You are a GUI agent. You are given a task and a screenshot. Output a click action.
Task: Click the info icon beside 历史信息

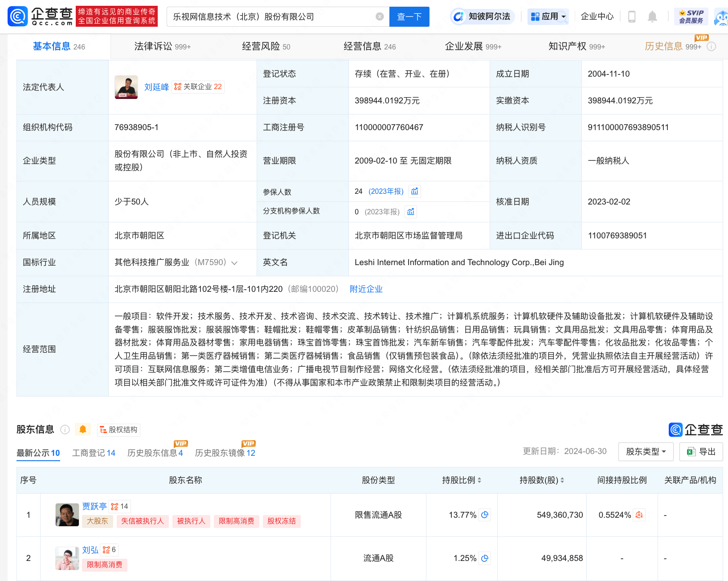click(x=712, y=46)
